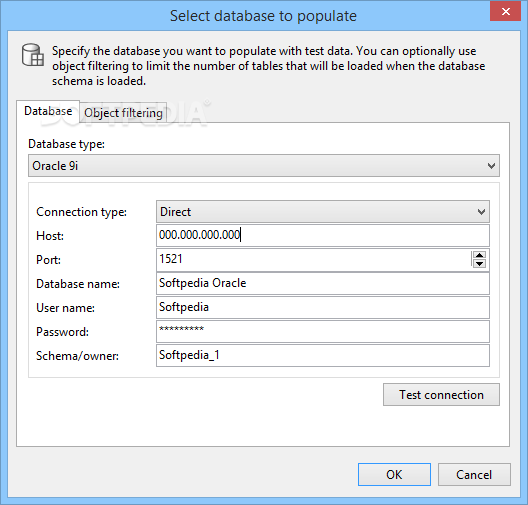Image resolution: width=528 pixels, height=505 pixels.
Task: Decrease the port number with down arrow
Action: 479,264
